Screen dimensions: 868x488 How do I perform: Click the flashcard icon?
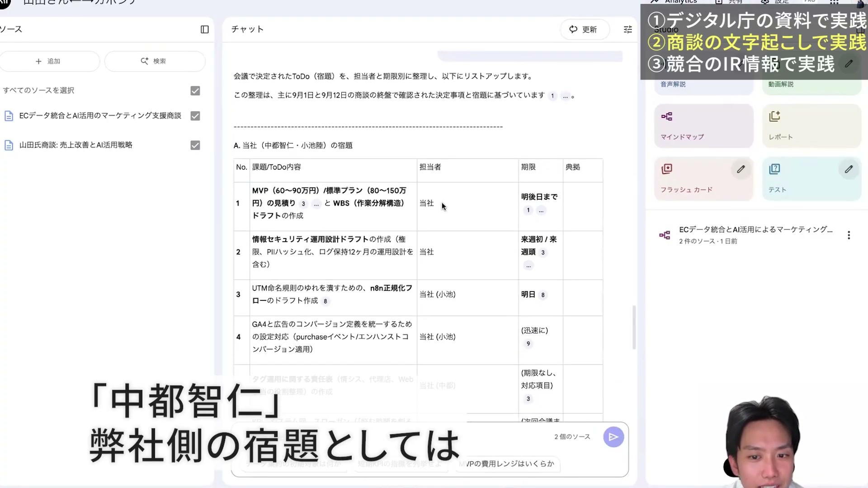(x=667, y=169)
